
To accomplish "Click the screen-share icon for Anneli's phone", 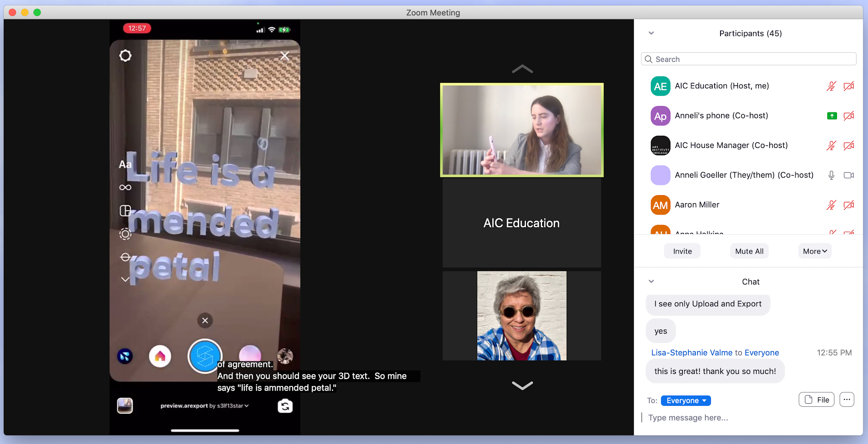I will tap(832, 116).
